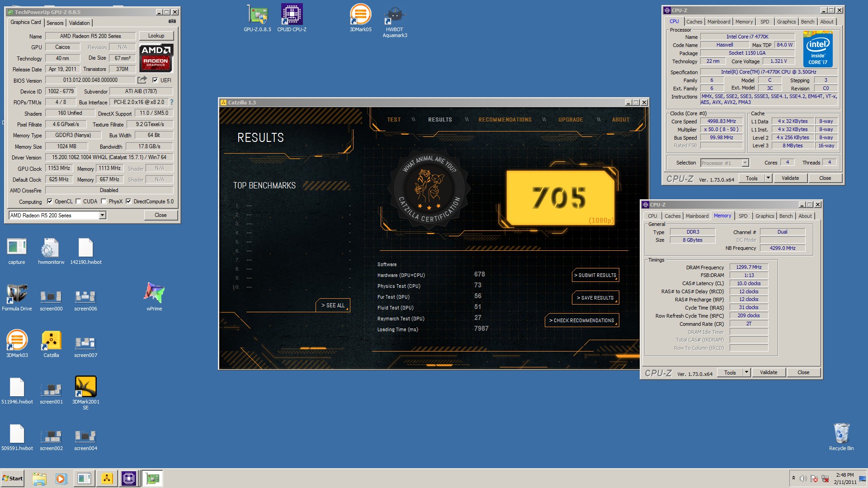The image size is (868, 488).
Task: Open the CPUID CPU-Z desktop shortcut
Action: click(292, 18)
